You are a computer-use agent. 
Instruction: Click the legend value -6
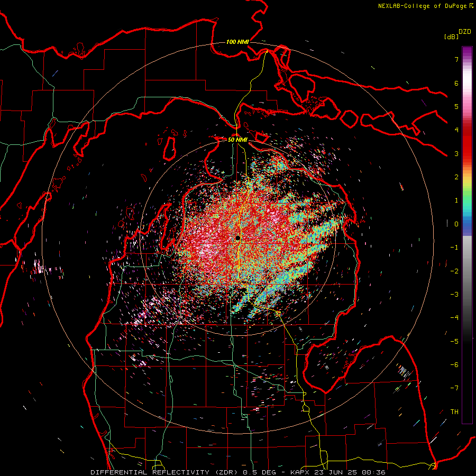point(454,364)
